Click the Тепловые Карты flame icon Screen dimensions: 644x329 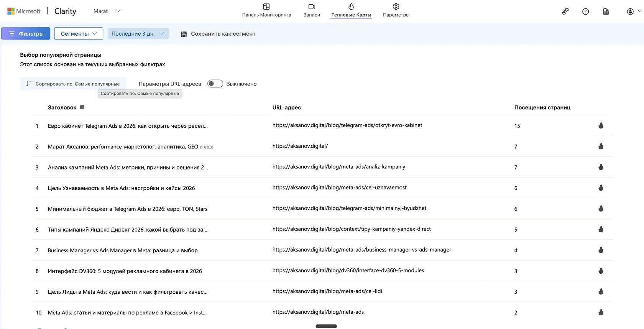click(351, 7)
